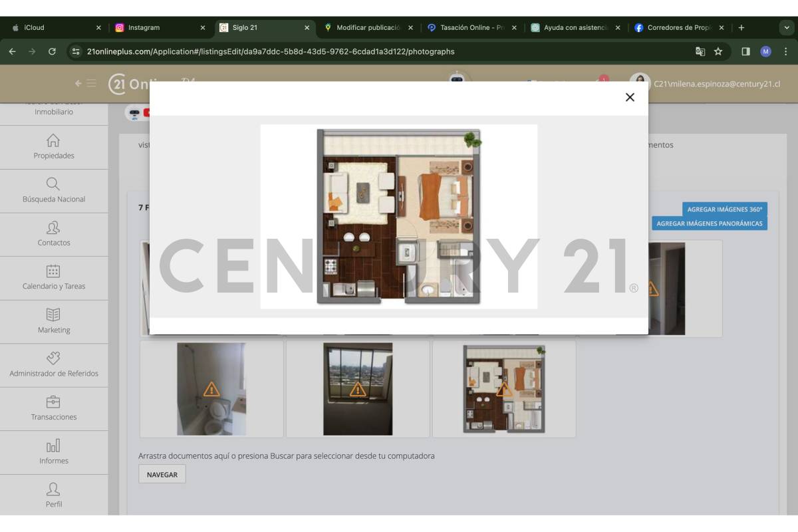This screenshot has width=798, height=532.
Task: Close the Instagram tab
Action: click(x=203, y=28)
